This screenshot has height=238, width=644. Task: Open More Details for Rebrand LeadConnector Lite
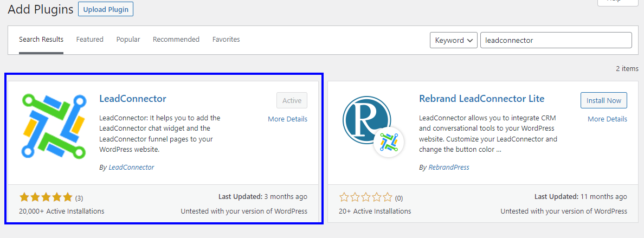pyautogui.click(x=608, y=119)
